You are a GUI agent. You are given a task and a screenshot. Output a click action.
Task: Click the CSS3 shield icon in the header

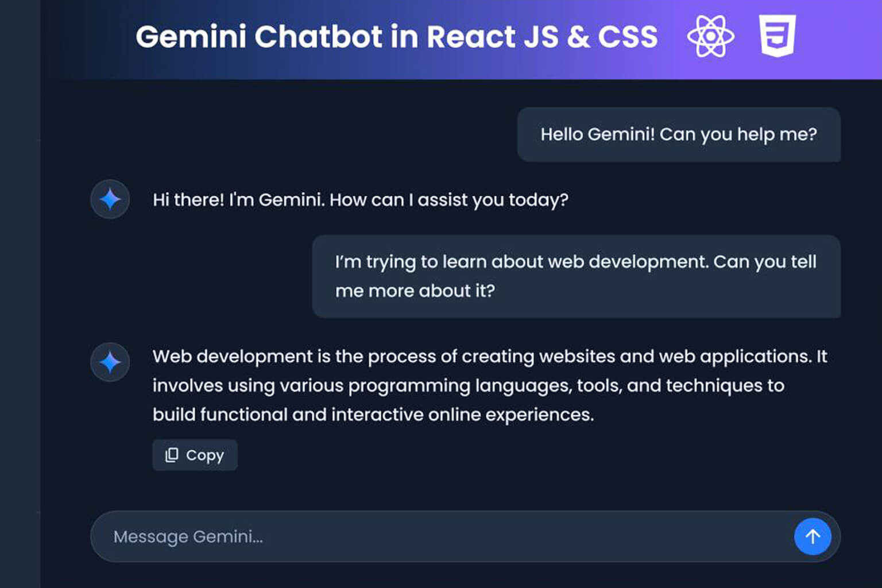tap(777, 36)
